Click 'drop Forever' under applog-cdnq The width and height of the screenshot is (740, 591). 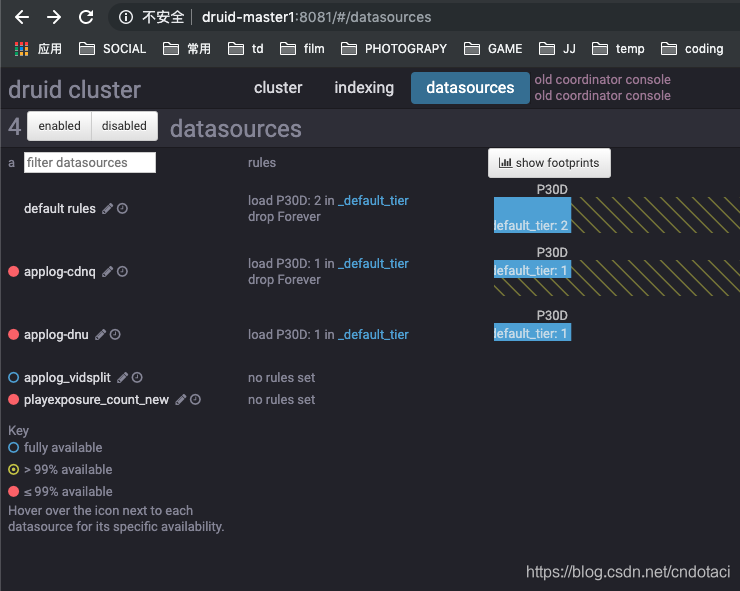pos(284,279)
